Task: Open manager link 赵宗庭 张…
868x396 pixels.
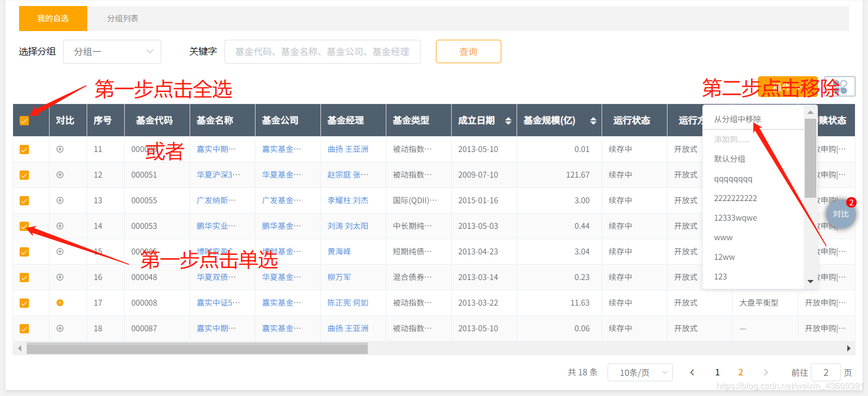Action: point(348,175)
